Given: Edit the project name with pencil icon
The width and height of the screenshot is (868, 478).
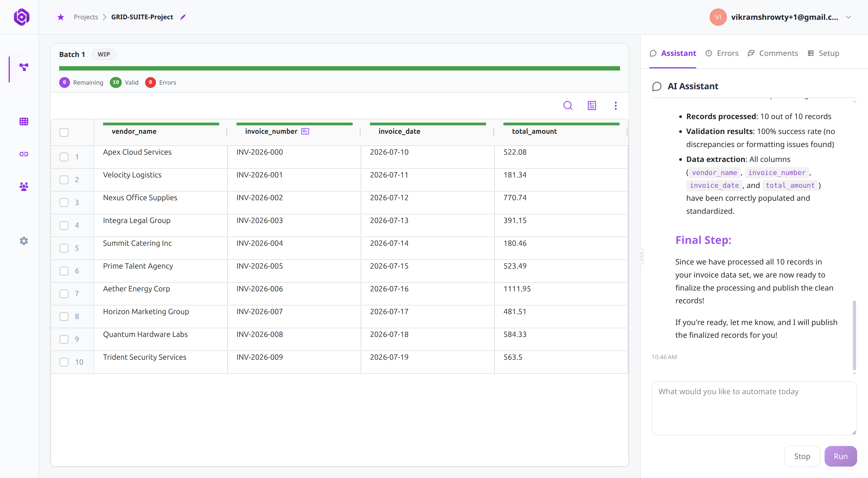Looking at the screenshot, I should click(x=183, y=17).
